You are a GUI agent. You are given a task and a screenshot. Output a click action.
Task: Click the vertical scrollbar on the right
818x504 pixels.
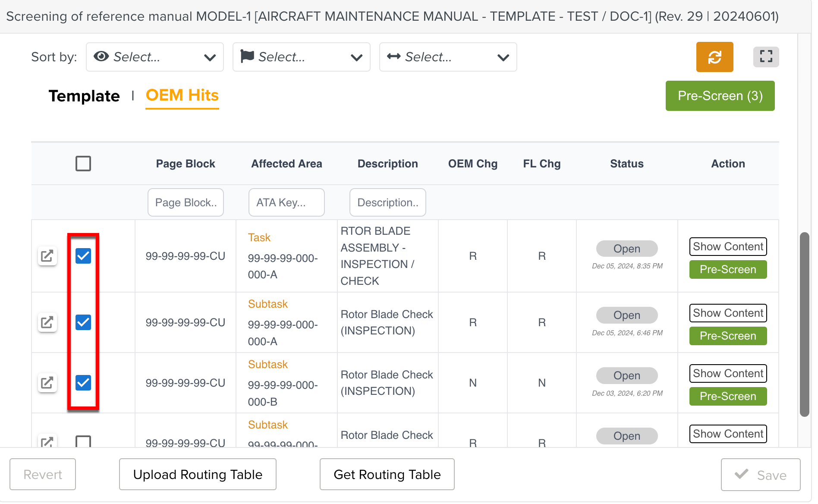tap(804, 324)
